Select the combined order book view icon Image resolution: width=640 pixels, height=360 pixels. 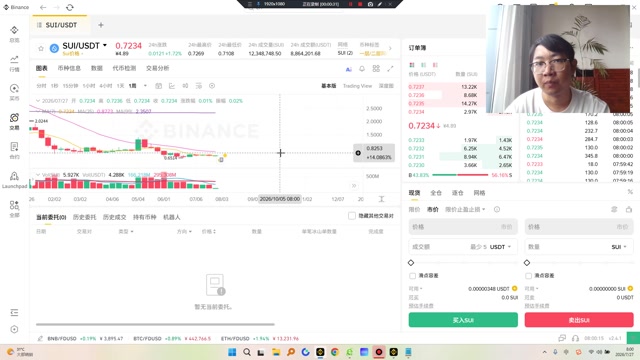pos(412,65)
